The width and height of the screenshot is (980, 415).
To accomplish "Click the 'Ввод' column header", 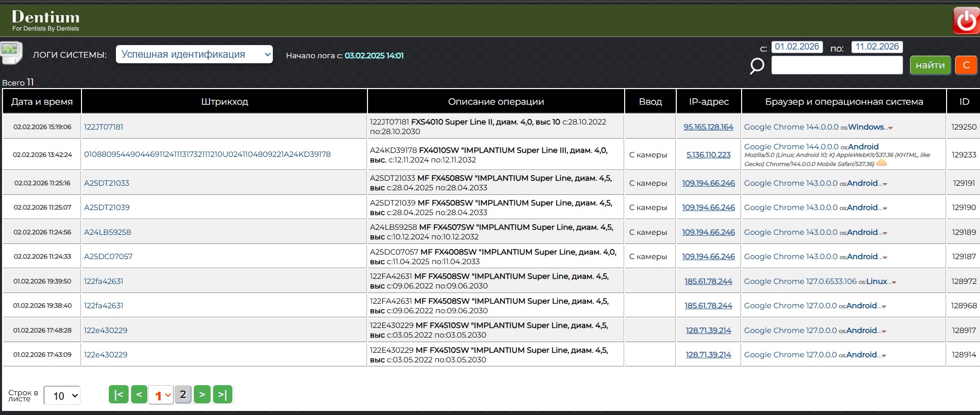I will (650, 101).
